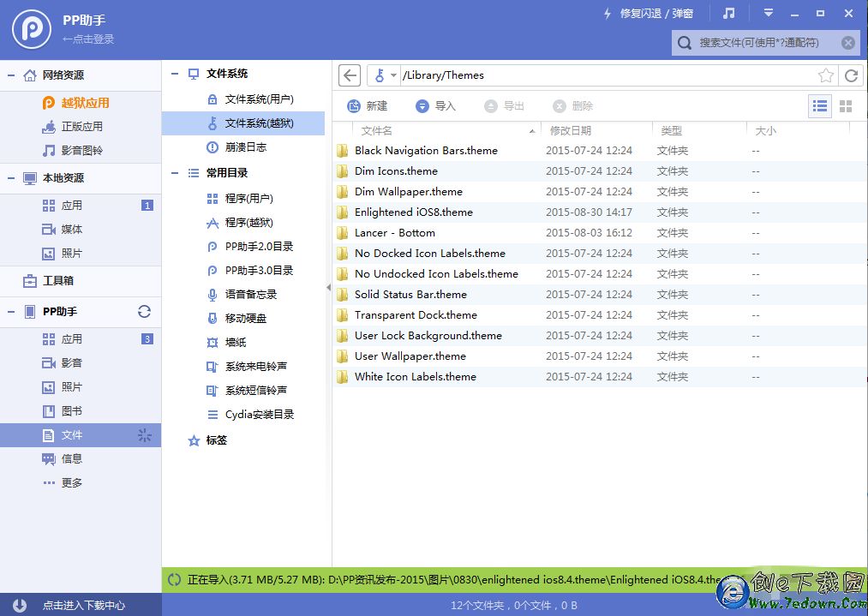
Task: Open the download center via 点击进入下载中心
Action: tap(81, 603)
